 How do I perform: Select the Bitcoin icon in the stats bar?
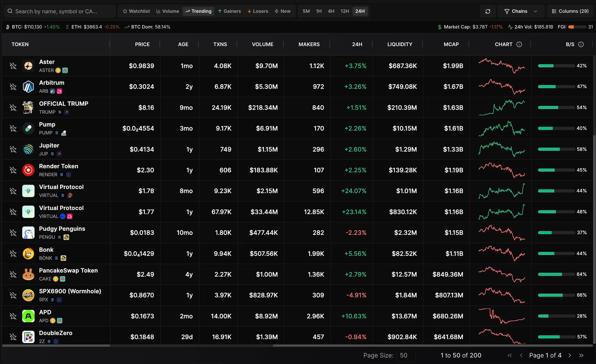coord(8,27)
